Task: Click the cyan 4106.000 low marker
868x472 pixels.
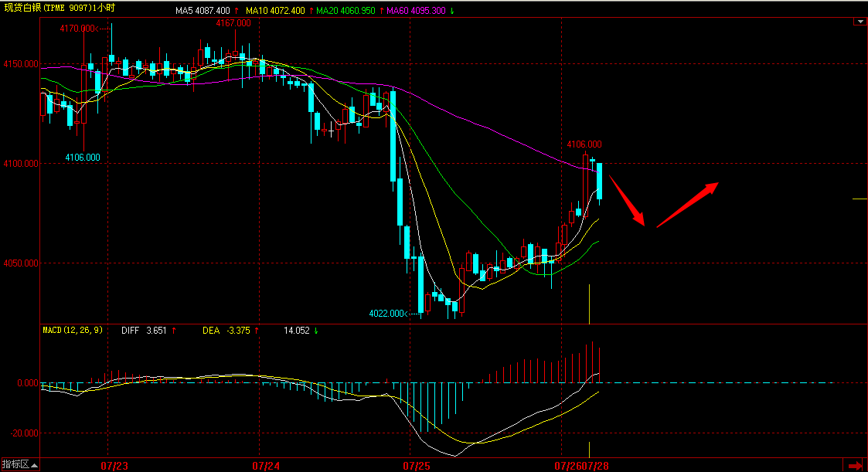Action: 83,158
